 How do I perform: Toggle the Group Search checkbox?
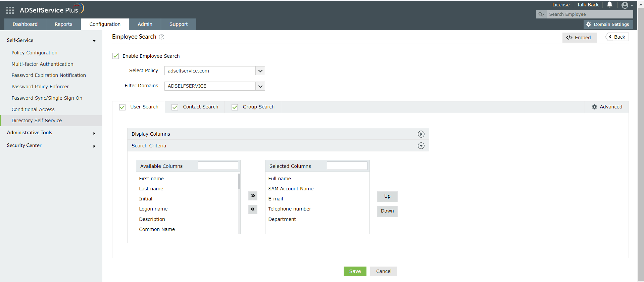point(235,107)
